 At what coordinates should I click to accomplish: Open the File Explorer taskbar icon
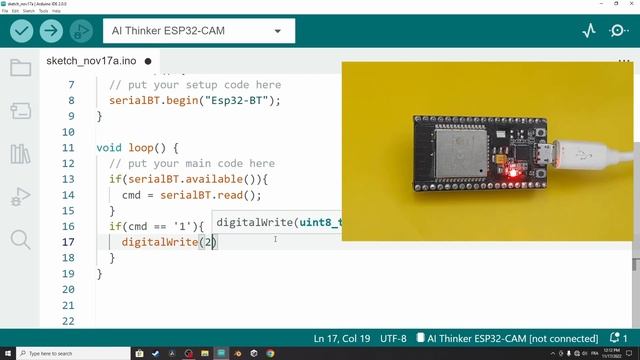pyautogui.click(x=204, y=353)
